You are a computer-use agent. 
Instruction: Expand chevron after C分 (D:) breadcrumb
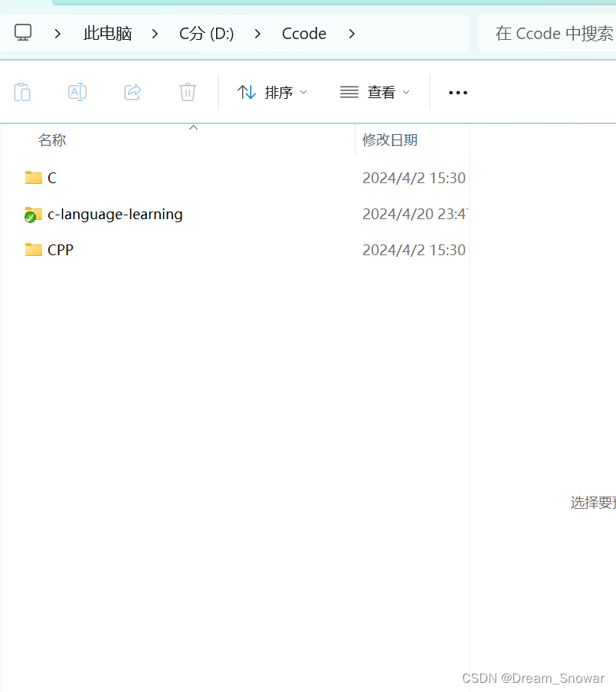[x=257, y=34]
